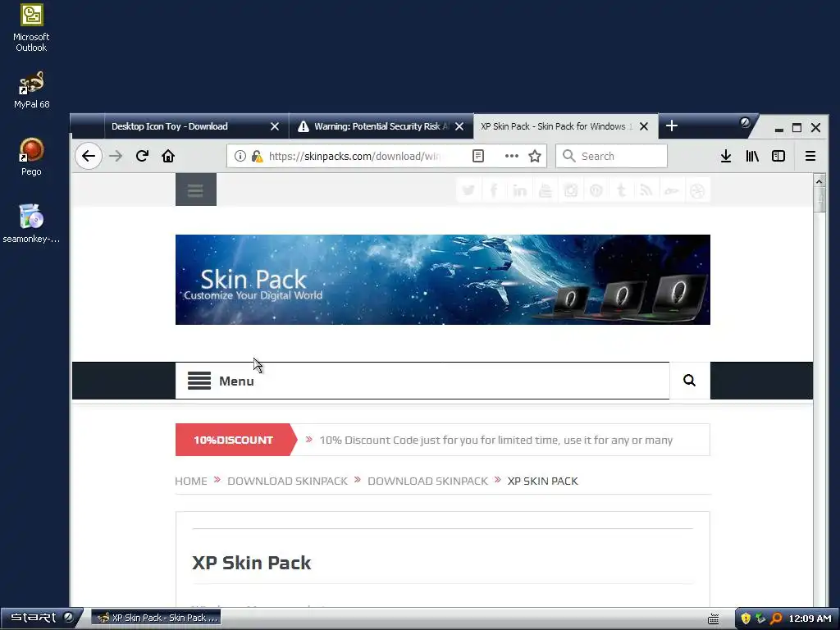Image resolution: width=840 pixels, height=630 pixels.
Task: Click the window title bar circle icon
Action: coord(745,122)
